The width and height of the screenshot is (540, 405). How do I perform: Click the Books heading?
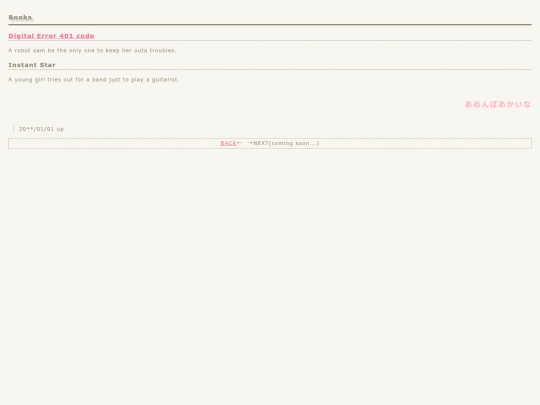(20, 17)
